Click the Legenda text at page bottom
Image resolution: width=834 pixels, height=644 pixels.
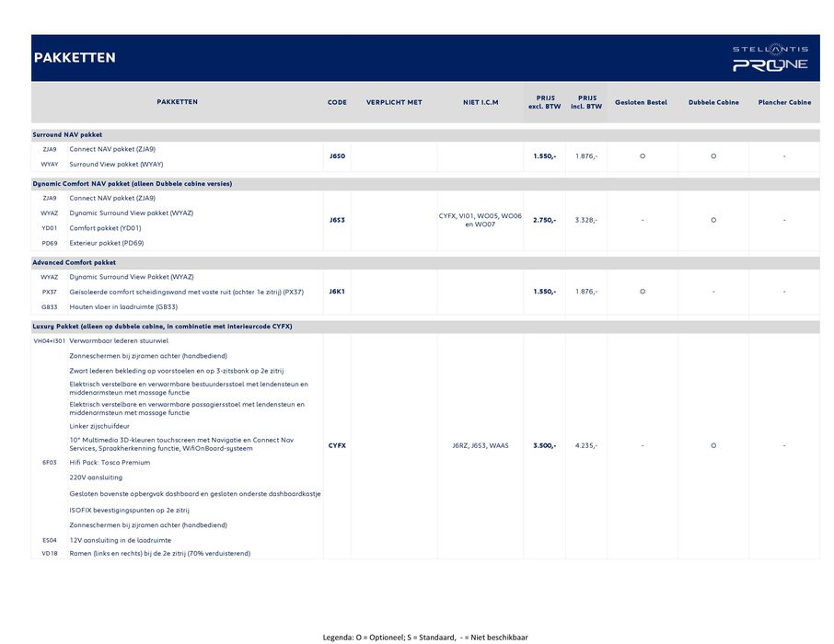point(424,637)
